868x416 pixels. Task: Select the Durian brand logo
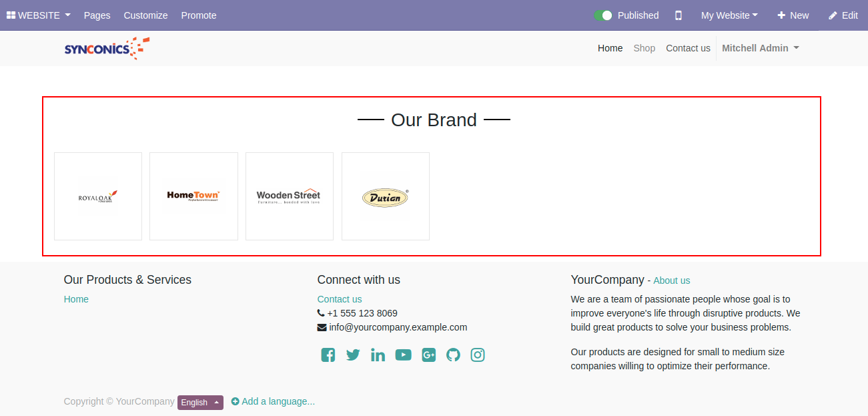click(386, 196)
